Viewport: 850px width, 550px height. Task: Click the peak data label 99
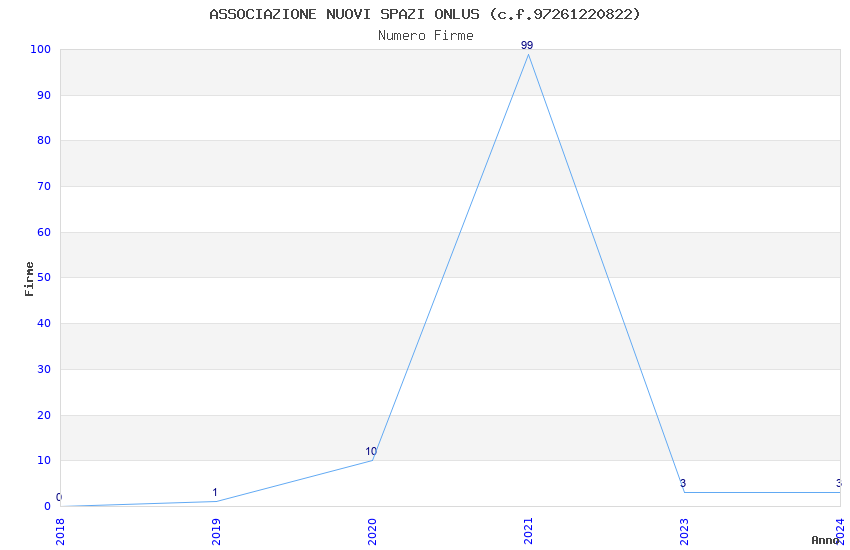(x=527, y=46)
